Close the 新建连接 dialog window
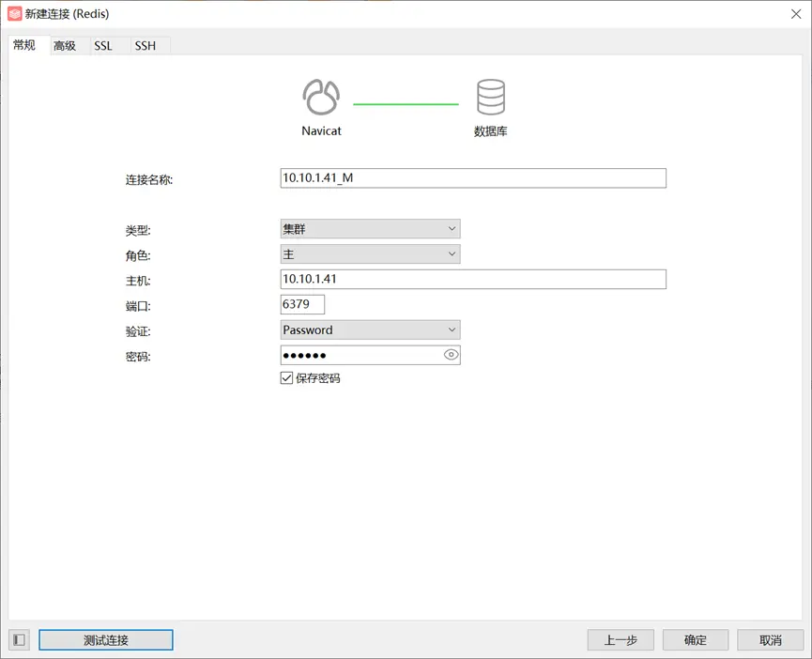Screen dimensions: 812x659 pos(796,14)
